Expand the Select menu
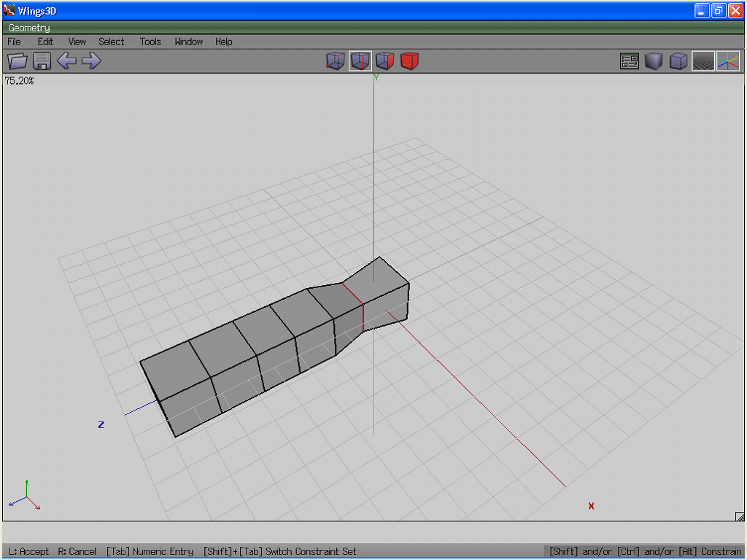The height and width of the screenshot is (560, 747). [112, 42]
